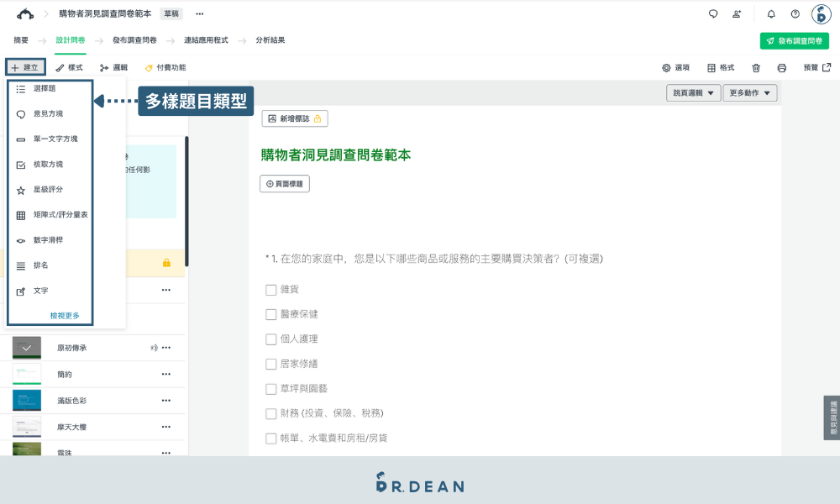This screenshot has width=840, height=504.
Task: Check the 帳單、水電費和房租/房貸 checkbox
Action: pyautogui.click(x=271, y=438)
